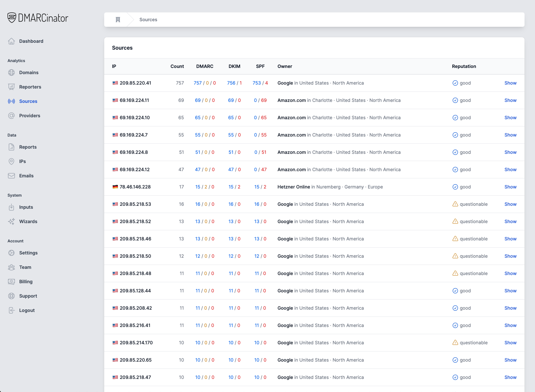This screenshot has width=535, height=392.
Task: Click the Germany flag beside 78.46.146.228
Action: [115, 187]
